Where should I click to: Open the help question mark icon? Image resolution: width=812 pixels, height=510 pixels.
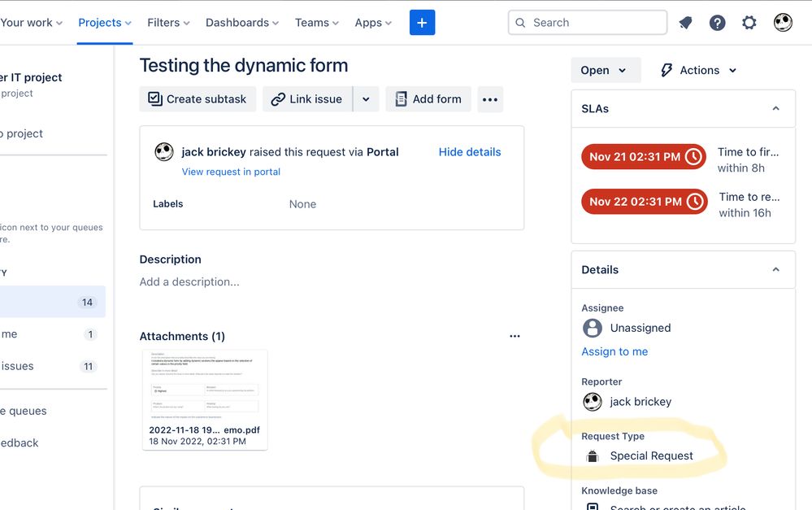click(x=717, y=23)
